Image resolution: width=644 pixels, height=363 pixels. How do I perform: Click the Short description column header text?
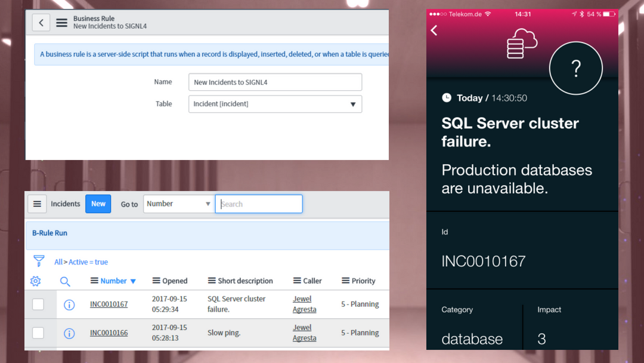coord(245,281)
